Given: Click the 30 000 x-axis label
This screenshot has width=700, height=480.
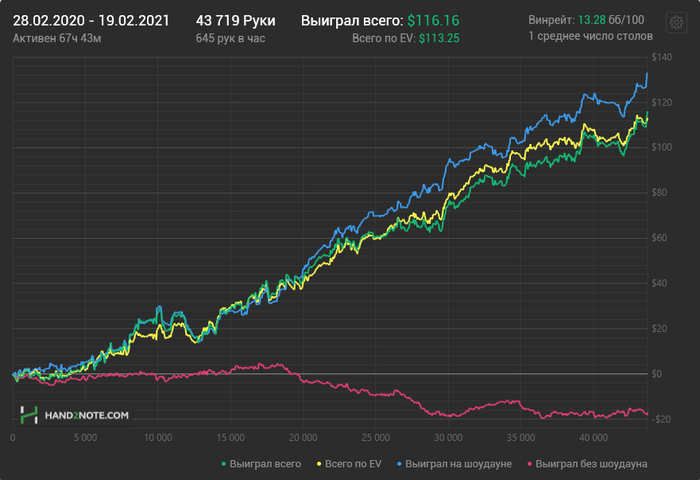Looking at the screenshot, I should click(448, 438).
